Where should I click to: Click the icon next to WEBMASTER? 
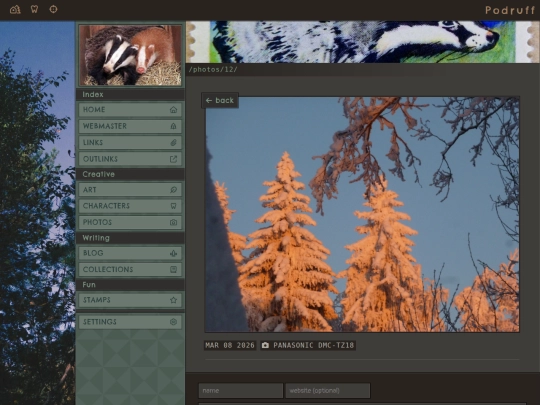pos(174,126)
